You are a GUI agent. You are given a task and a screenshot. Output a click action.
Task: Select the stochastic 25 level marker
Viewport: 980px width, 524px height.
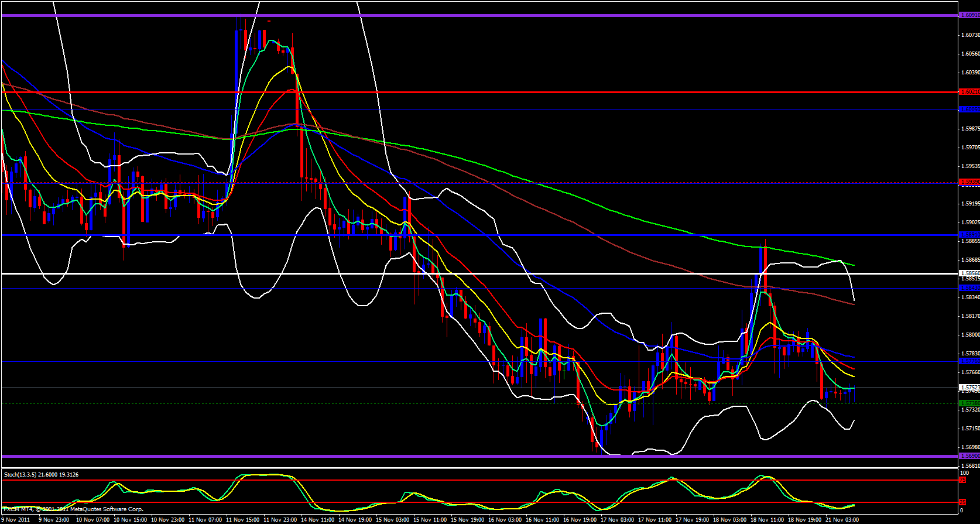(x=962, y=502)
